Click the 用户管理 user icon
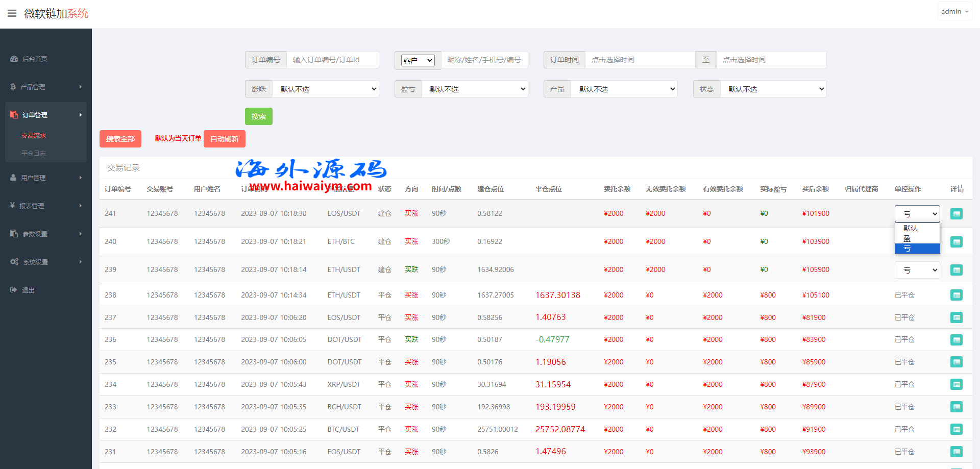Screen dimensions: 980x469 (x=13, y=178)
